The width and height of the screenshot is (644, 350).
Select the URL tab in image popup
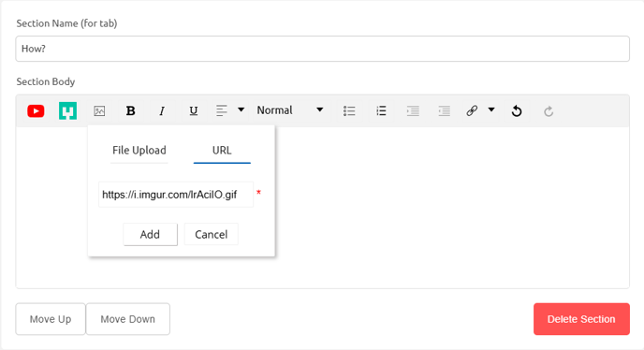(x=222, y=151)
